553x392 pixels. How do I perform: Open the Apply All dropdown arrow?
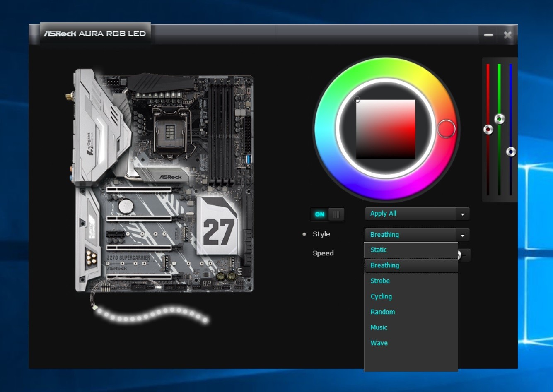click(x=462, y=214)
